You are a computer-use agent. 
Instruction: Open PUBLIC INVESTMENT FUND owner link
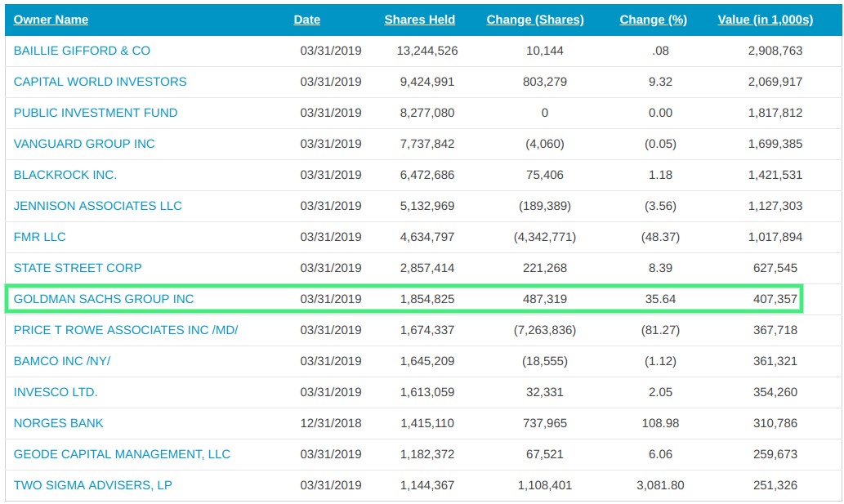[x=96, y=113]
